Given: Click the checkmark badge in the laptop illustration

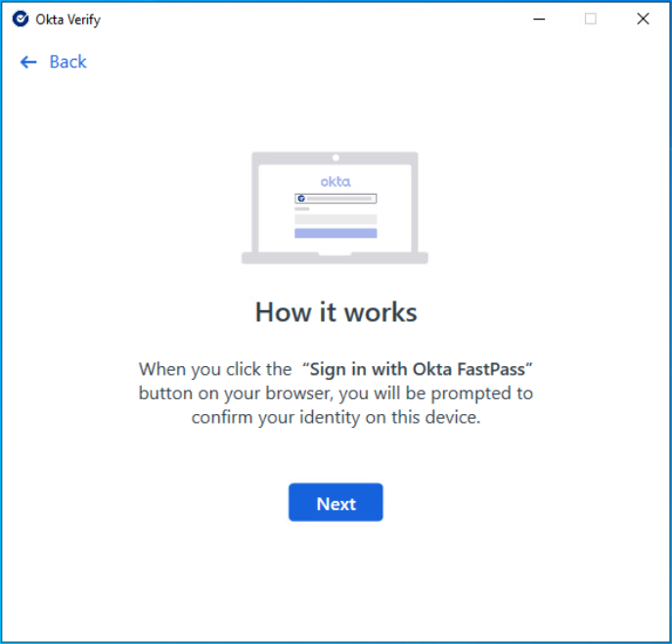Looking at the screenshot, I should click(301, 198).
